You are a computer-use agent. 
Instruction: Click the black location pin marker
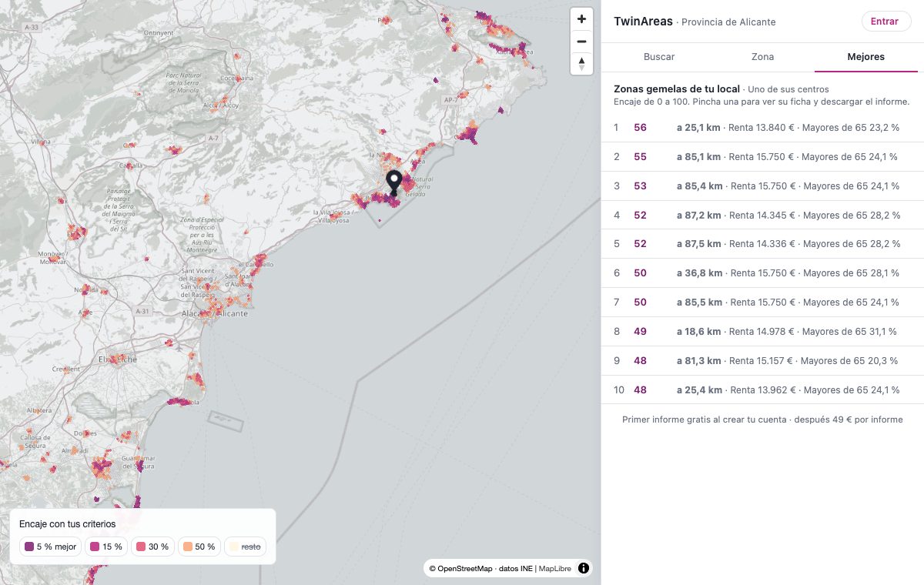[393, 183]
